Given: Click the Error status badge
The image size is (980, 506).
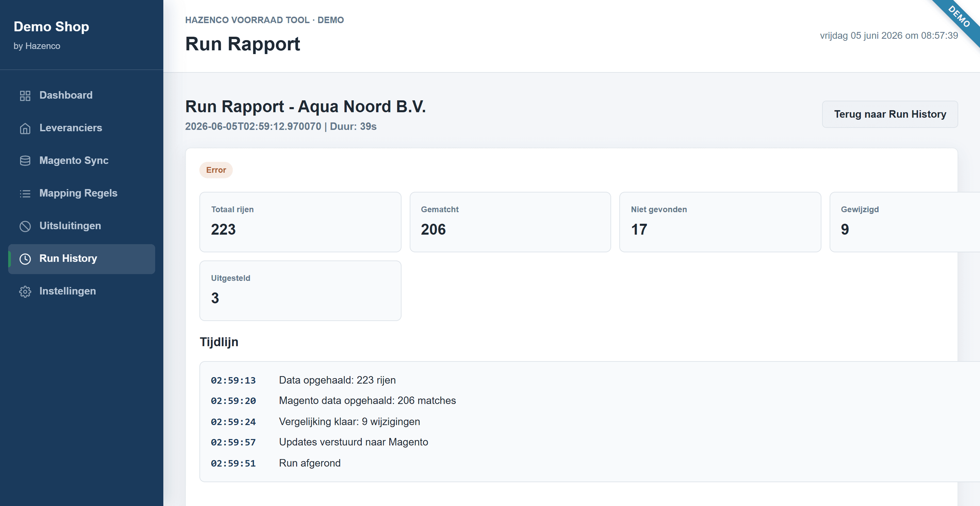Looking at the screenshot, I should [x=216, y=170].
